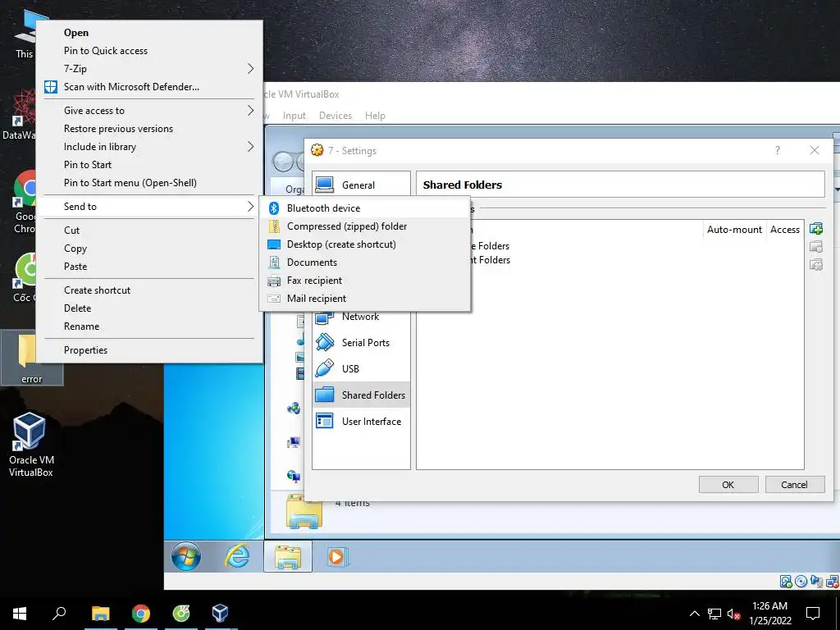
Task: Click the Windows Start button
Action: [20, 614]
